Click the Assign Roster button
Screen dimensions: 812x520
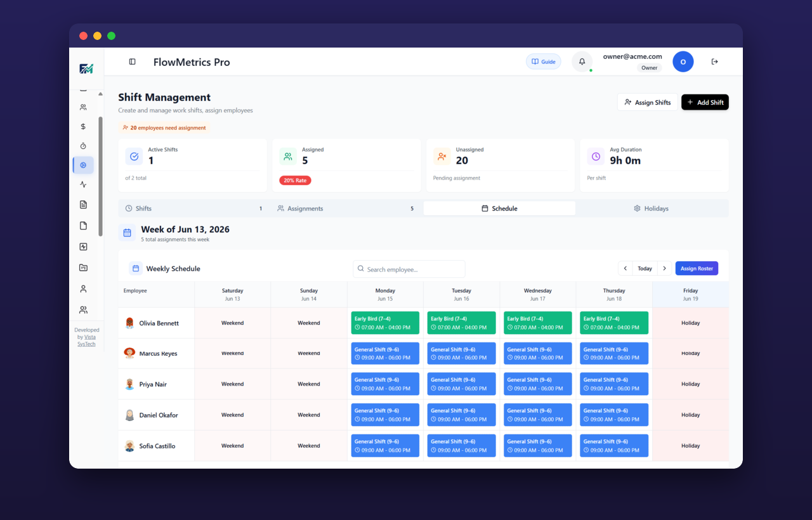click(697, 268)
